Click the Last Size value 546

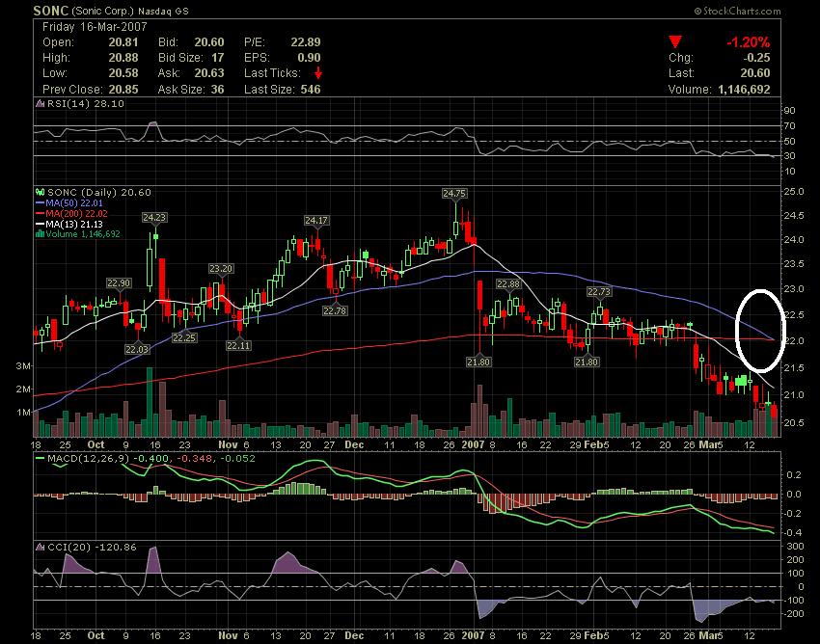(x=311, y=90)
